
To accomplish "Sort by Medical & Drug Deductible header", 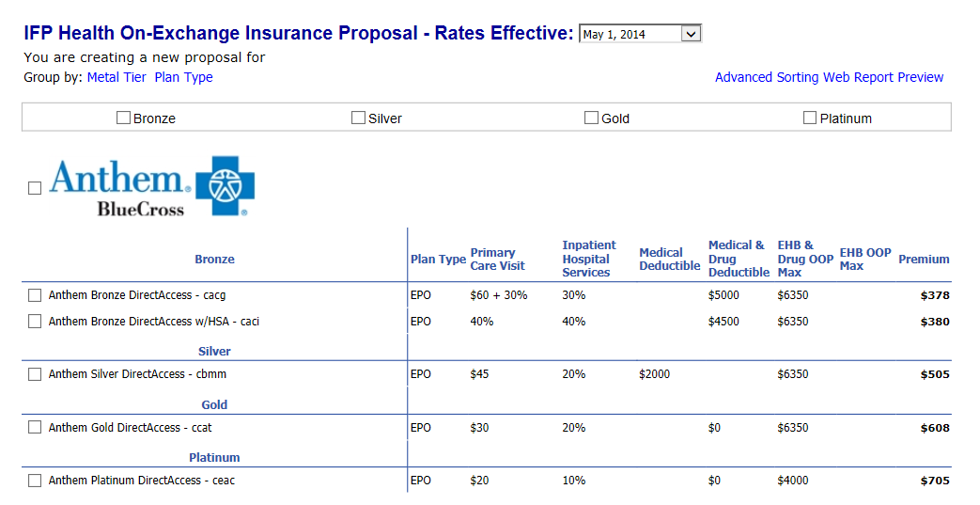I will pos(739,259).
